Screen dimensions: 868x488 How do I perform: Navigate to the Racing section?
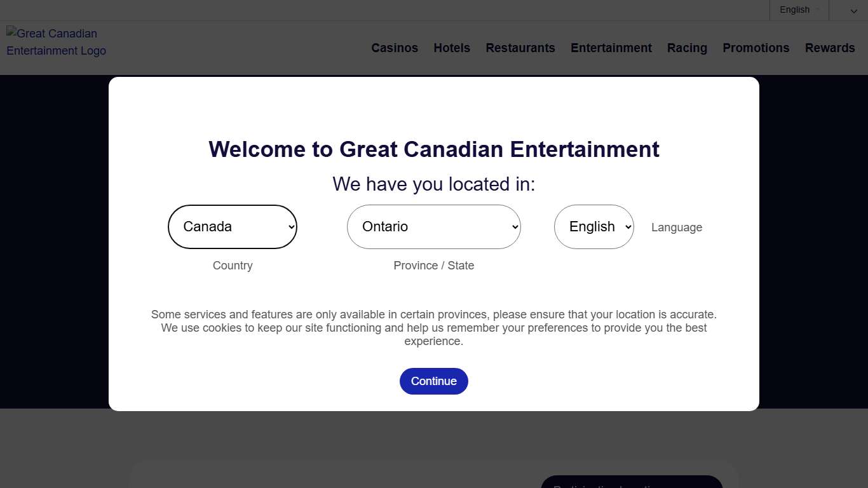tap(687, 48)
